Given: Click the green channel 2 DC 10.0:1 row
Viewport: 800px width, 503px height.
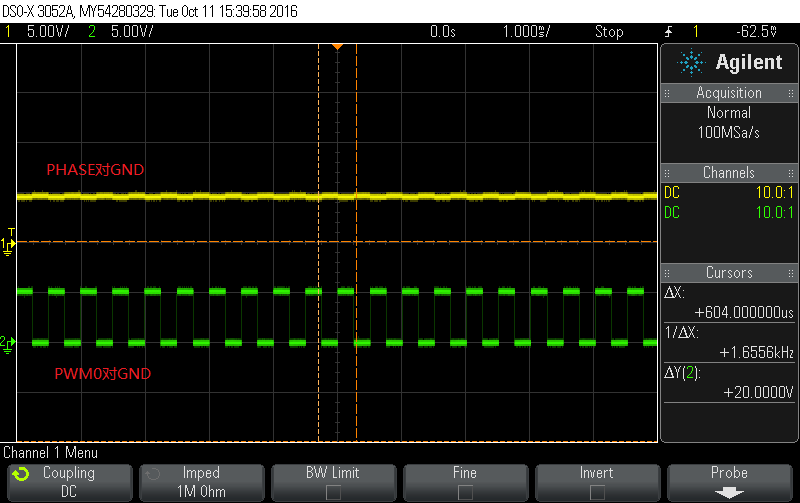Looking at the screenshot, I should (729, 212).
